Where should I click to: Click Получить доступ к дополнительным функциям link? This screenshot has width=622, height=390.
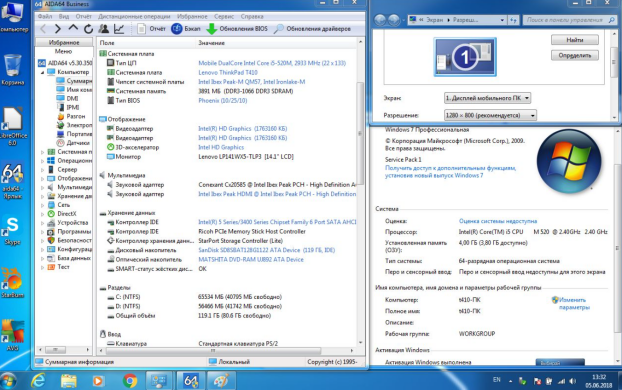[451, 172]
